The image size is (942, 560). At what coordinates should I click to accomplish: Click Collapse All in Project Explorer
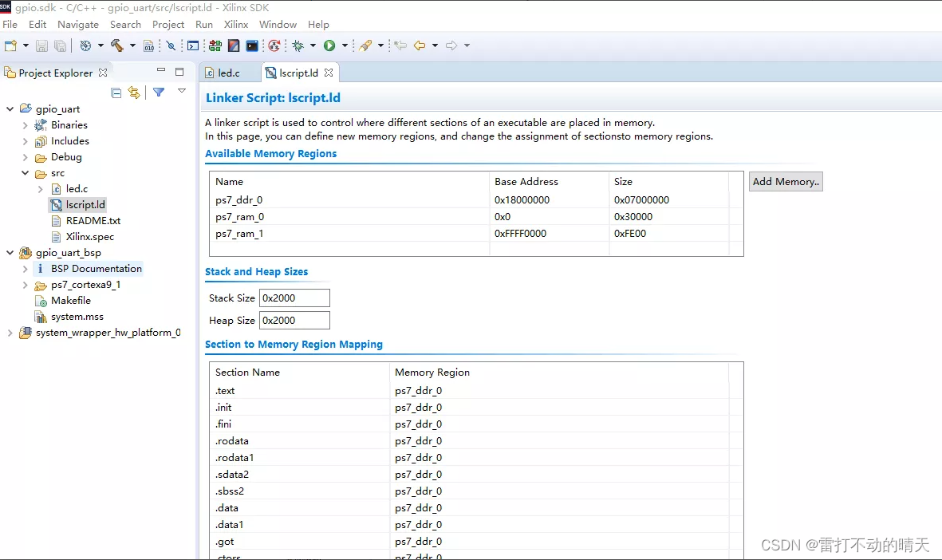[x=116, y=93]
